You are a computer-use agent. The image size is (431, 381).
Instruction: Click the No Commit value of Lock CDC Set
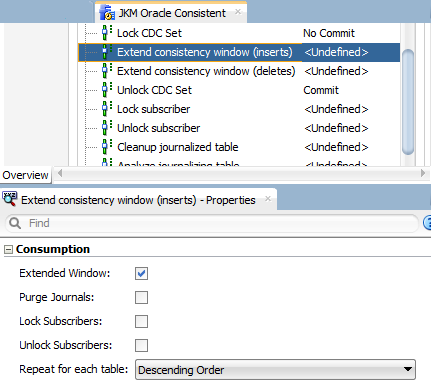click(x=329, y=33)
